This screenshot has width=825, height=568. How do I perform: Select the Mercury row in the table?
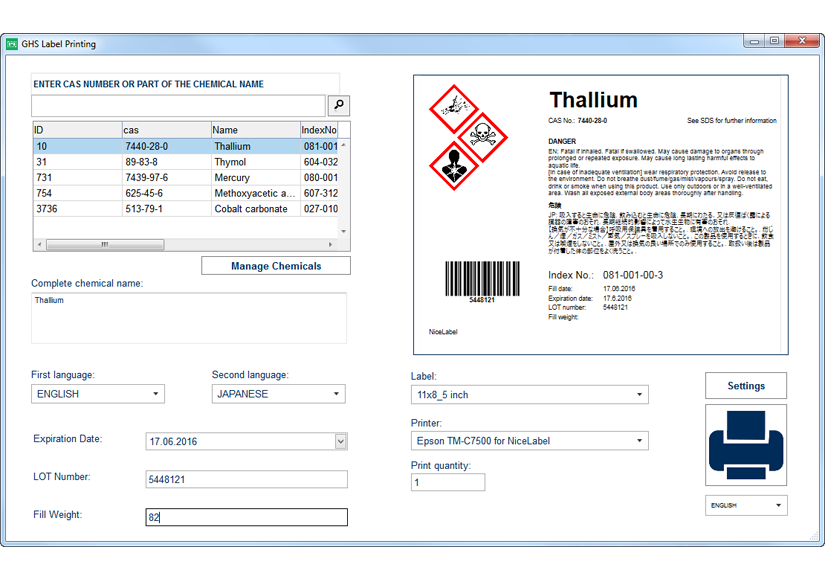[186, 177]
